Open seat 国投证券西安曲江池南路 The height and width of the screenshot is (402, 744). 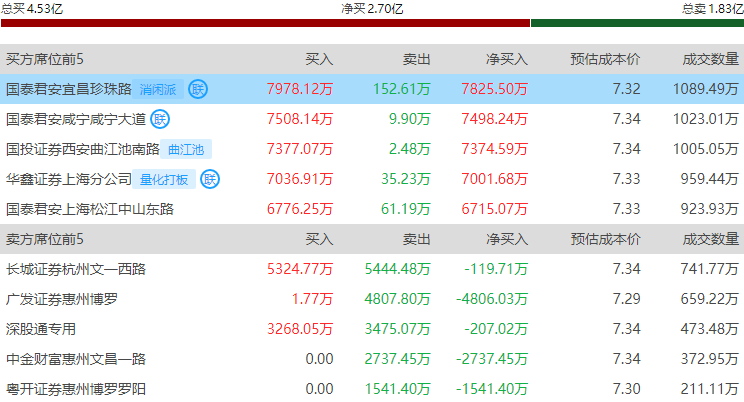click(x=83, y=149)
